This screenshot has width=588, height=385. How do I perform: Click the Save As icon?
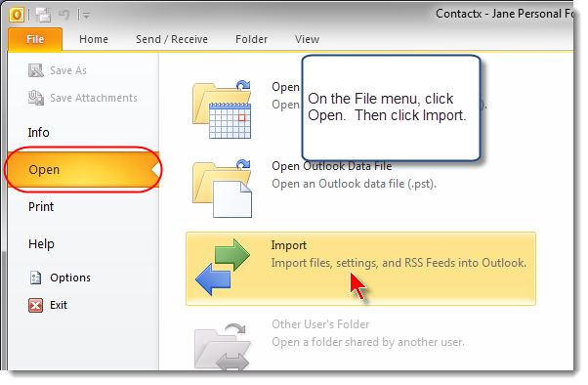pyautogui.click(x=36, y=70)
